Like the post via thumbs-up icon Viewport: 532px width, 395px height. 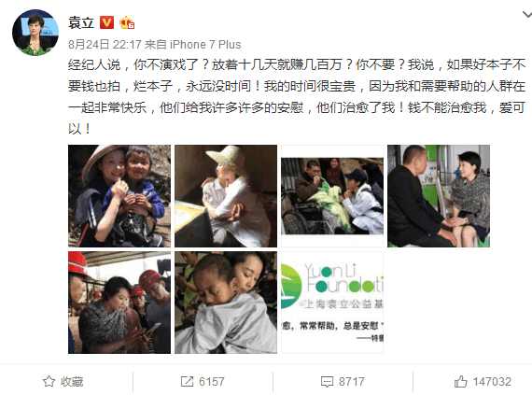click(x=461, y=381)
